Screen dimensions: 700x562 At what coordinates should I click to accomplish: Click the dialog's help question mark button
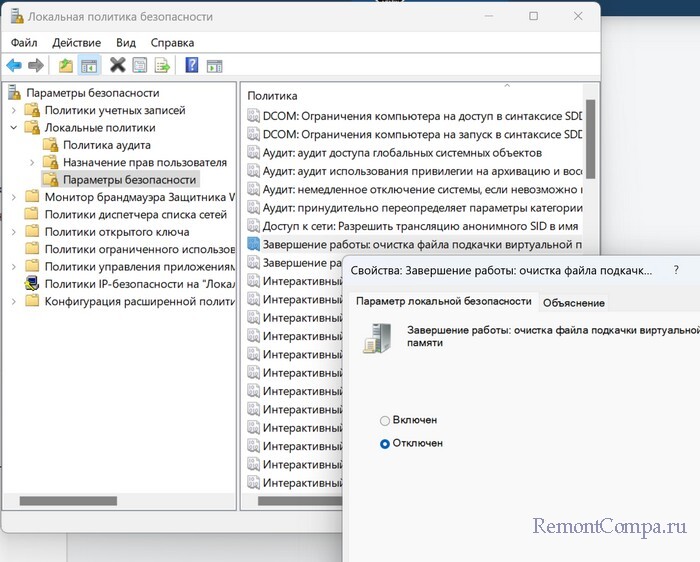[675, 270]
